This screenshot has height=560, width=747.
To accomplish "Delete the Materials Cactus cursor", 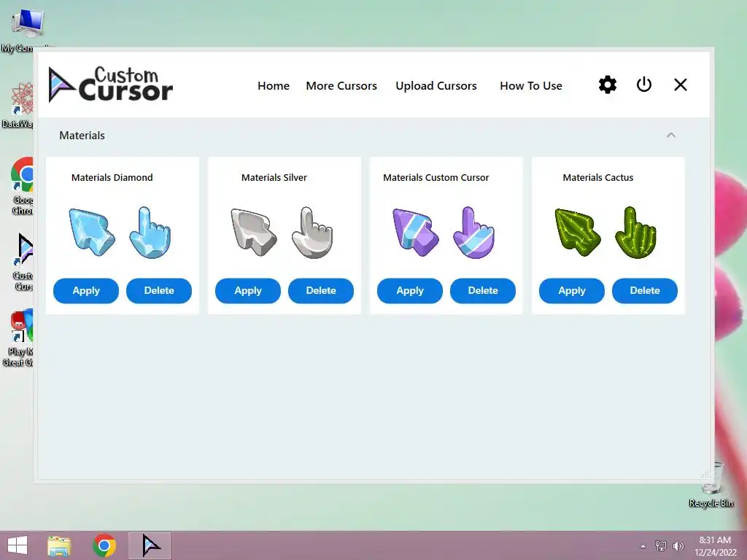I will tap(645, 290).
